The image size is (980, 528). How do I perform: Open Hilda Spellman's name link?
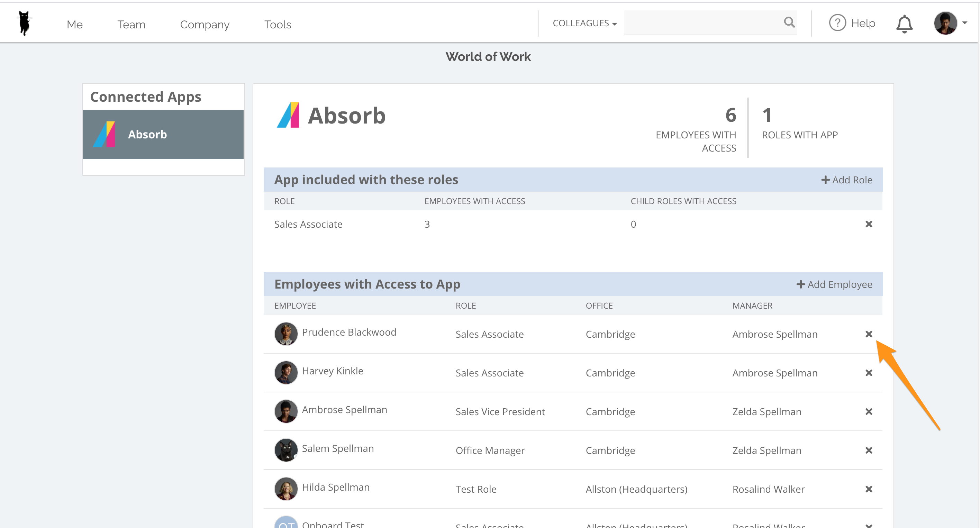click(x=336, y=487)
